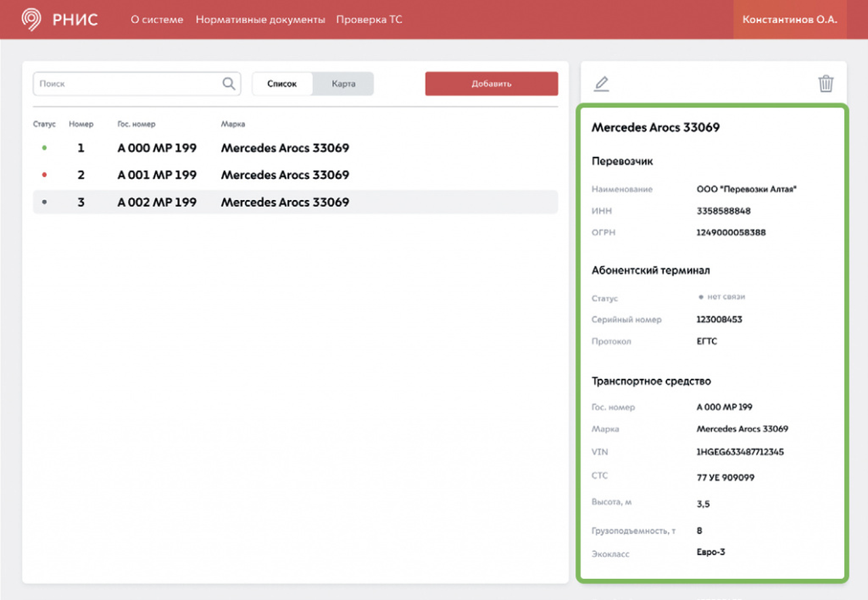Click the trash delete icon
Screen dimensions: 868x600
coord(825,83)
